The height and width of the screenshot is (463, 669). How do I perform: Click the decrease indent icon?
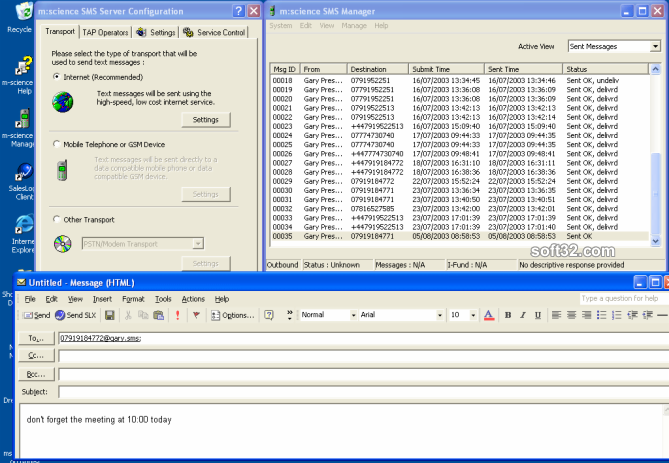pyautogui.click(x=632, y=315)
